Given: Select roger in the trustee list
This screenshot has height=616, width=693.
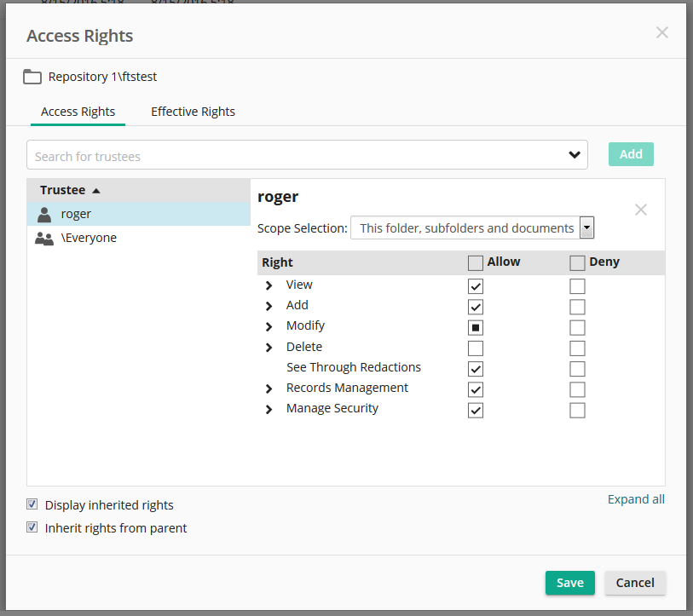Looking at the screenshot, I should [139, 214].
